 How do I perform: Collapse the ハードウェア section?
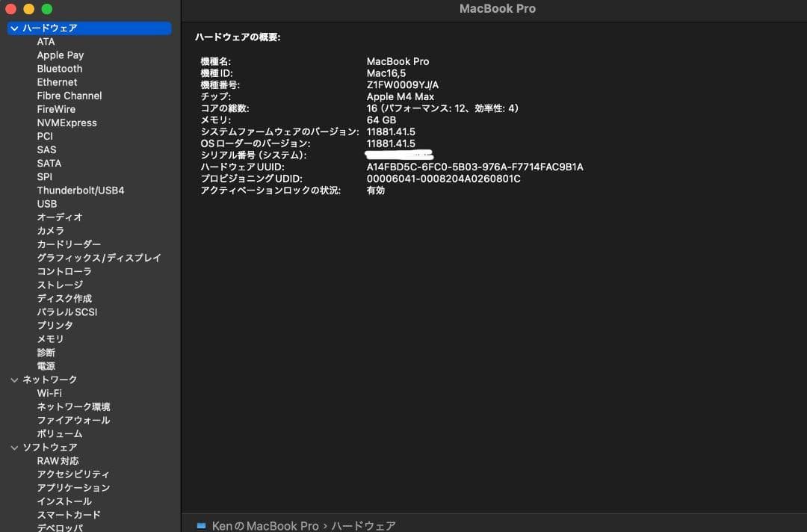[13, 28]
